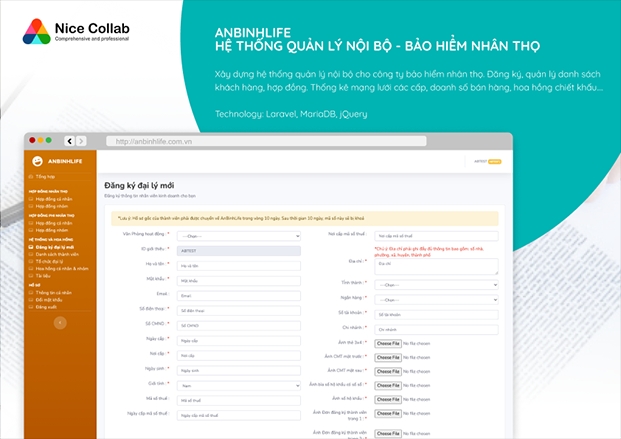
Task: Click Choose File for Đơn đăng ký trang 1
Action: click(x=388, y=414)
